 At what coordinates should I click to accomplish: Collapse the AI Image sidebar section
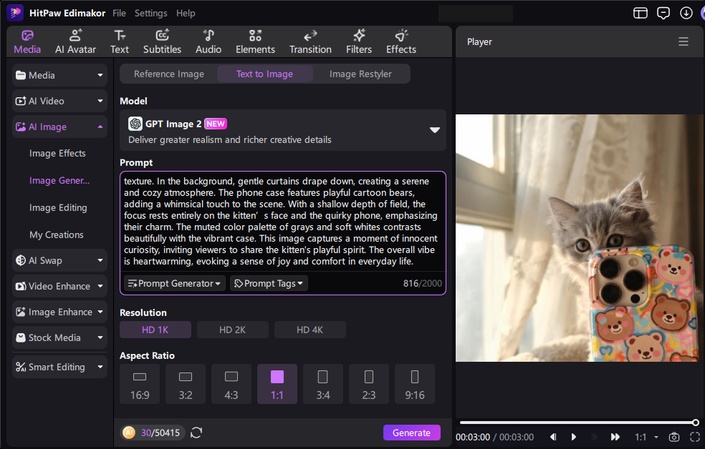[60, 127]
